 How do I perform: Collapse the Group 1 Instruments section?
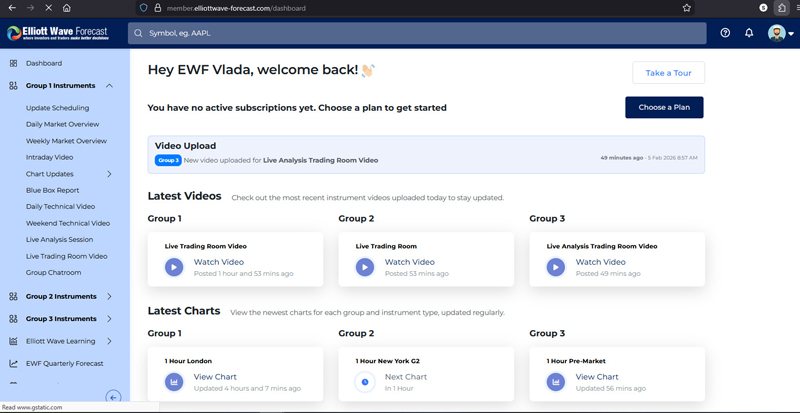click(x=109, y=86)
